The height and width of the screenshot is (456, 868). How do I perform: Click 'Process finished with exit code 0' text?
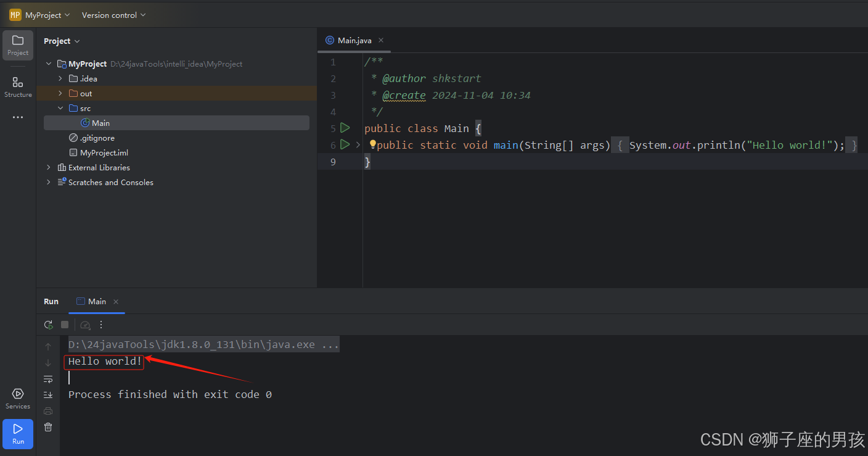point(170,394)
